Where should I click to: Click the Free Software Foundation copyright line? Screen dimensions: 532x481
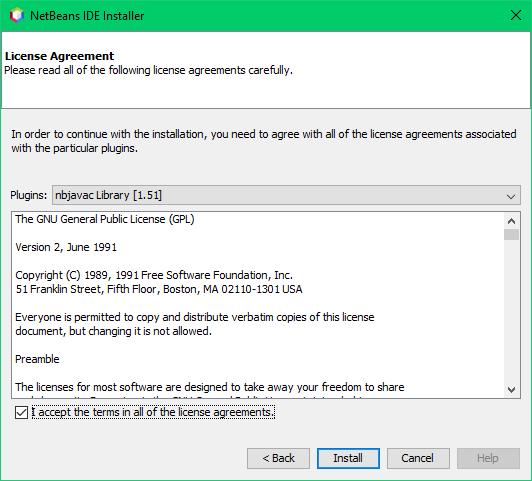[154, 275]
